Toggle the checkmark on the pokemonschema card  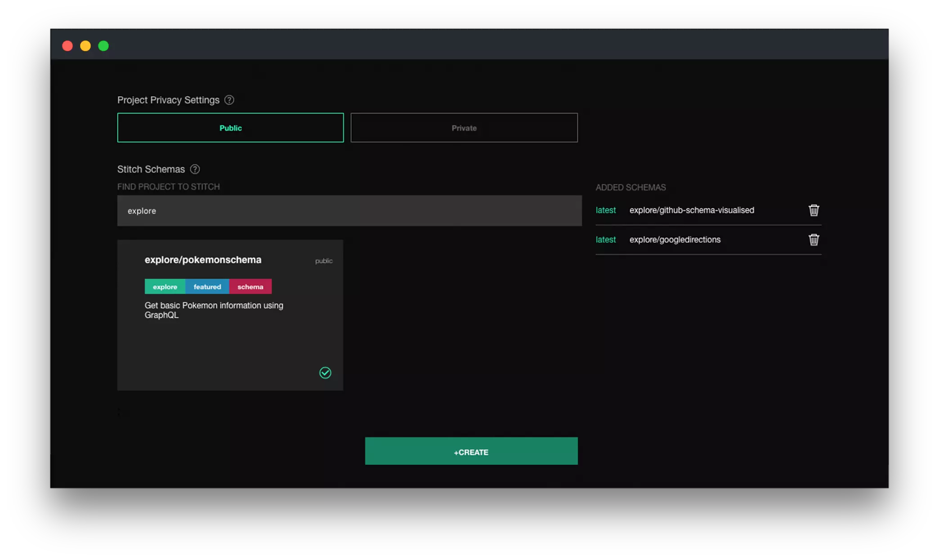pos(325,373)
